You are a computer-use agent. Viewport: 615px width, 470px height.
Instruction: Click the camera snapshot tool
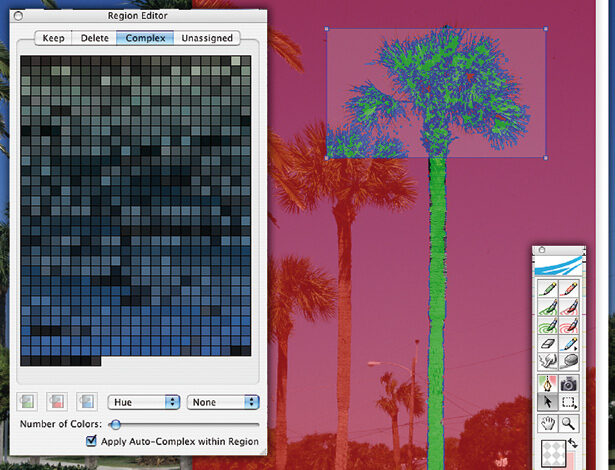[569, 384]
